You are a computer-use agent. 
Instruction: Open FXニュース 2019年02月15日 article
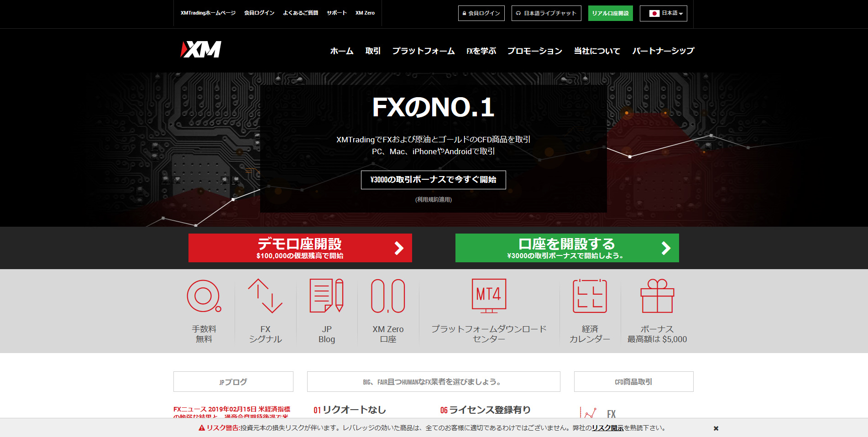[x=232, y=412]
